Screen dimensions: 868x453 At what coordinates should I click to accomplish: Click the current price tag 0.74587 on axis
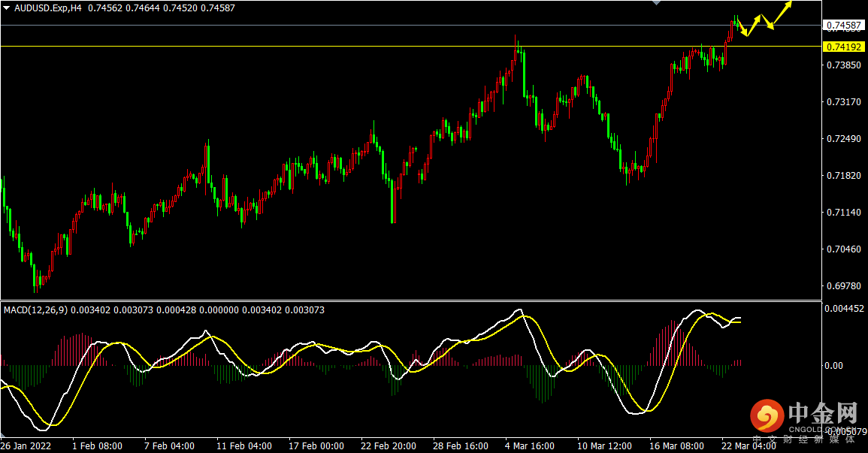[x=844, y=26]
